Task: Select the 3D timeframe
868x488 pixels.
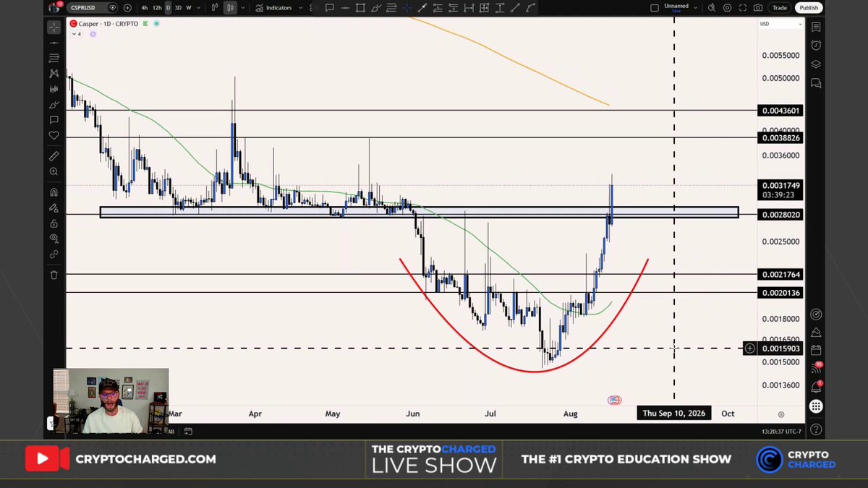Action: click(178, 8)
